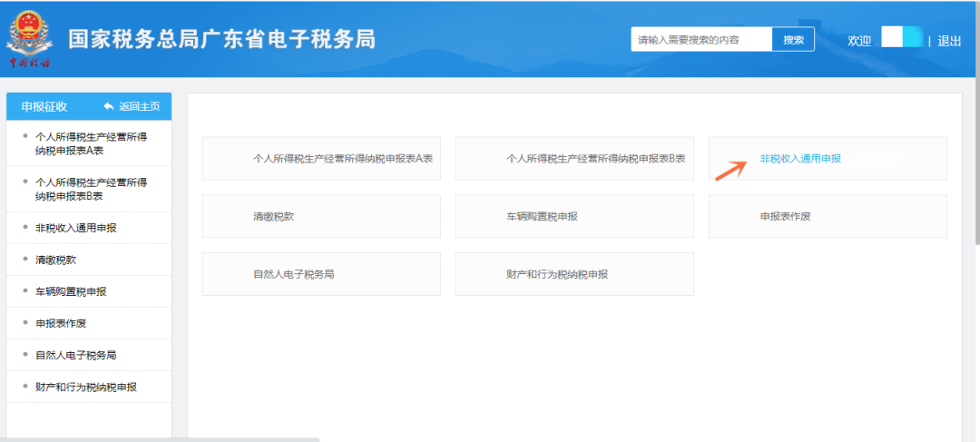Viewport: 980px width, 442px height.
Task: Open the 自然人电子税务局 card
Action: coord(321,274)
